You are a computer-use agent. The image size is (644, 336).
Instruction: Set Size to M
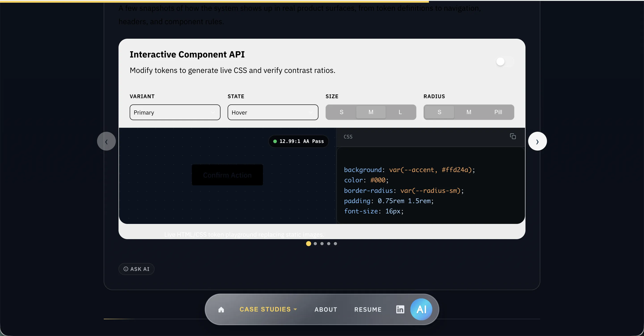(x=371, y=112)
